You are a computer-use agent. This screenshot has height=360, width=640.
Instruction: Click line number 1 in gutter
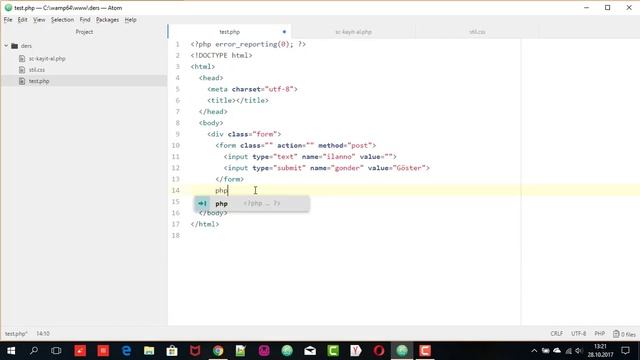point(177,44)
